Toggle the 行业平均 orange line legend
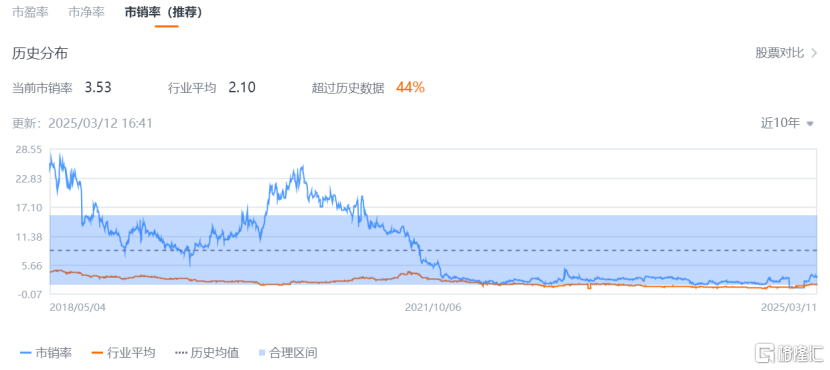This screenshot has height=370, width=830. (123, 353)
